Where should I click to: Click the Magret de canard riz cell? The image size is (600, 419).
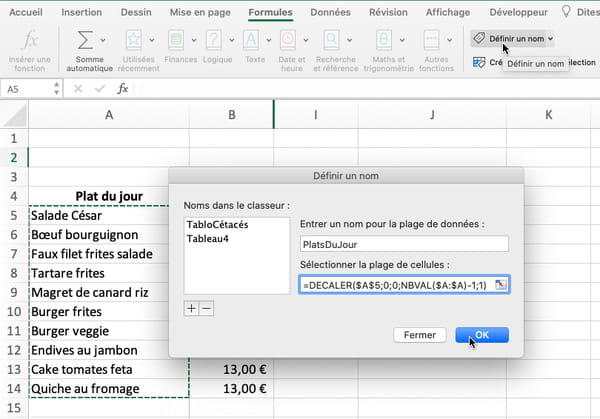(98, 292)
